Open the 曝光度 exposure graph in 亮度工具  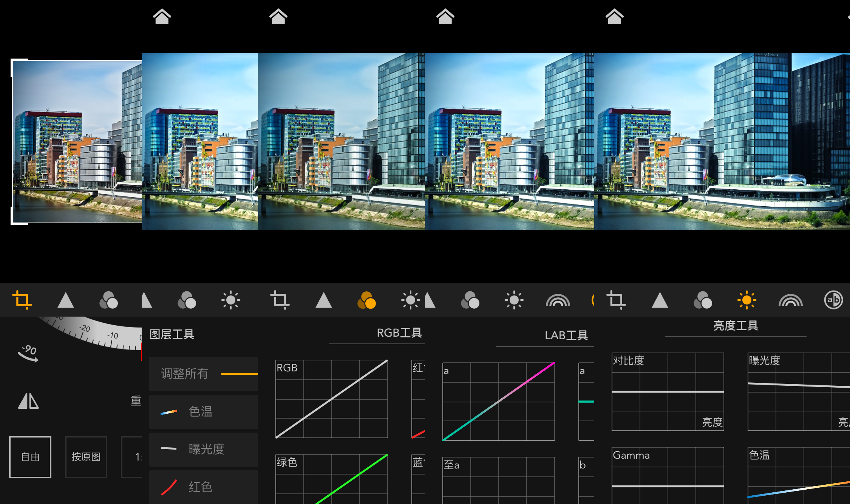click(x=799, y=392)
